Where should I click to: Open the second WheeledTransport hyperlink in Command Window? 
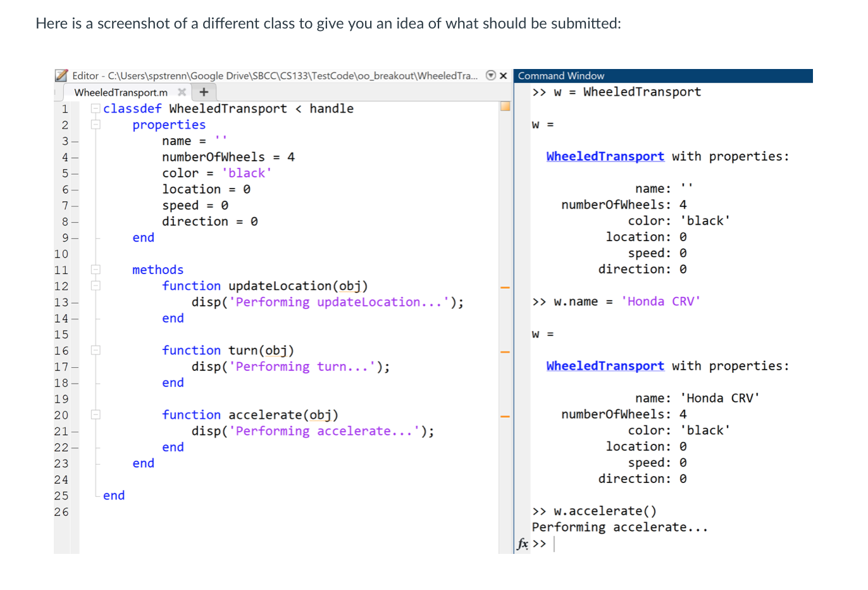pyautogui.click(x=605, y=366)
